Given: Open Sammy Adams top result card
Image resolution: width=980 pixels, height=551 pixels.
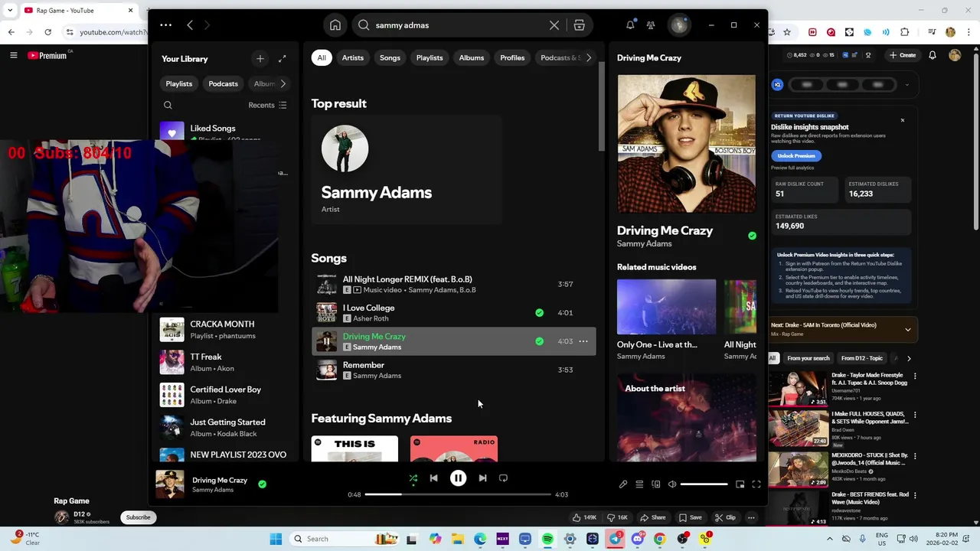Looking at the screenshot, I should pyautogui.click(x=407, y=170).
